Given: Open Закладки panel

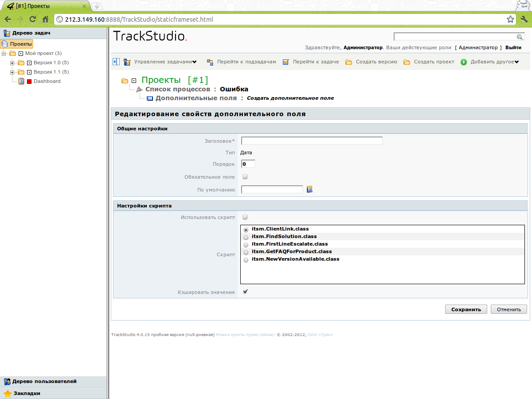Looking at the screenshot, I should click(x=53, y=393).
